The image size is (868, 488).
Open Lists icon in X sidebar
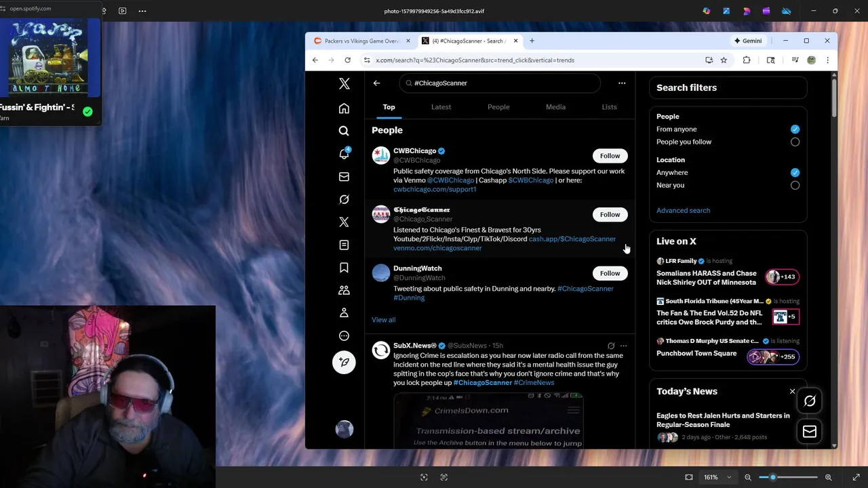344,245
